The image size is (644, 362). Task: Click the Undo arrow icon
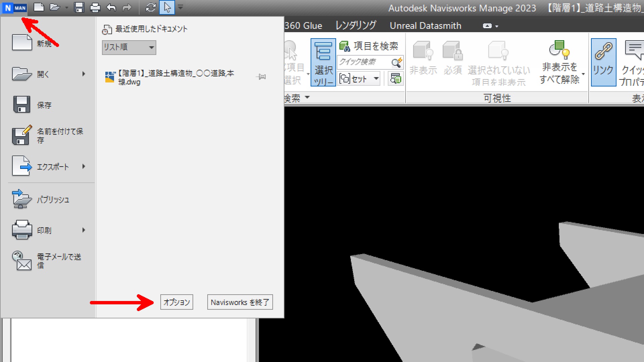111,7
